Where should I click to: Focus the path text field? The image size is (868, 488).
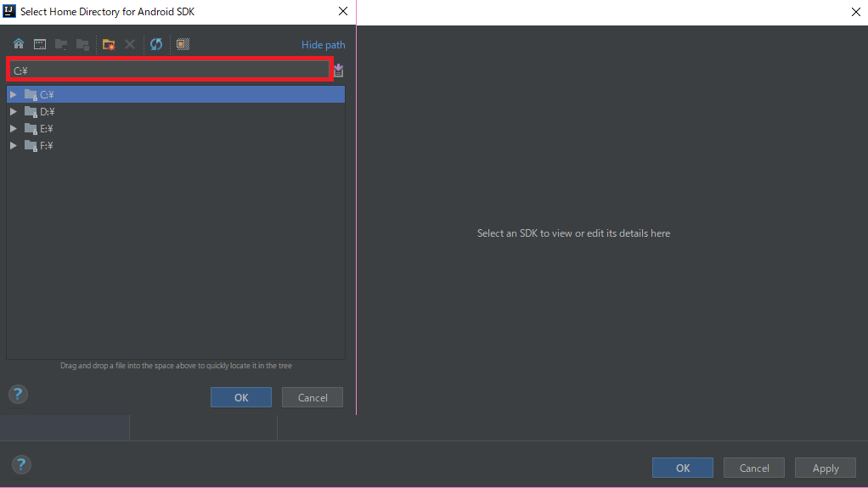(169, 70)
